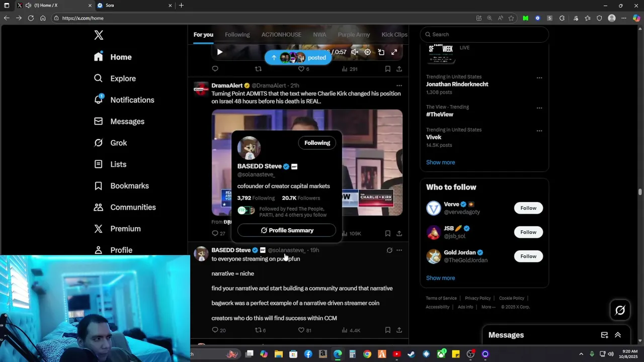Open Bookmarks in the sidebar
This screenshot has height=362, width=644.
pos(121,186)
